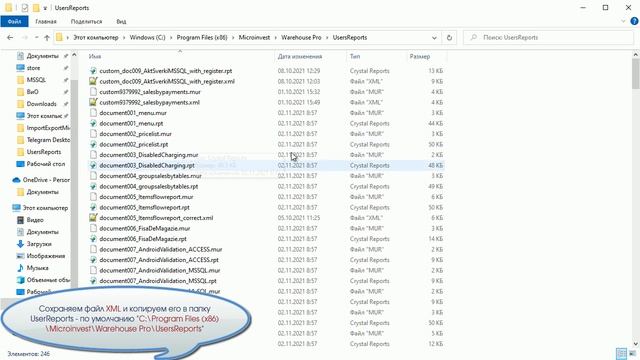Open UsersReports folder in sidebar

click(x=44, y=152)
